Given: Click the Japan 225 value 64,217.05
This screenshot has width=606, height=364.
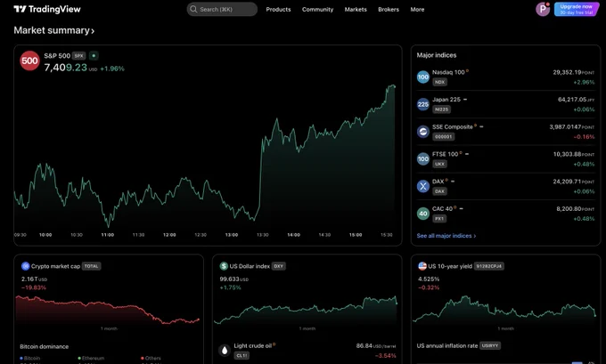Looking at the screenshot, I should pyautogui.click(x=572, y=100).
